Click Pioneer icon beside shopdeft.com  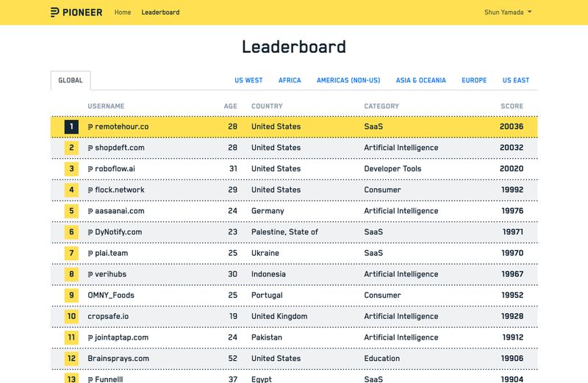click(90, 148)
